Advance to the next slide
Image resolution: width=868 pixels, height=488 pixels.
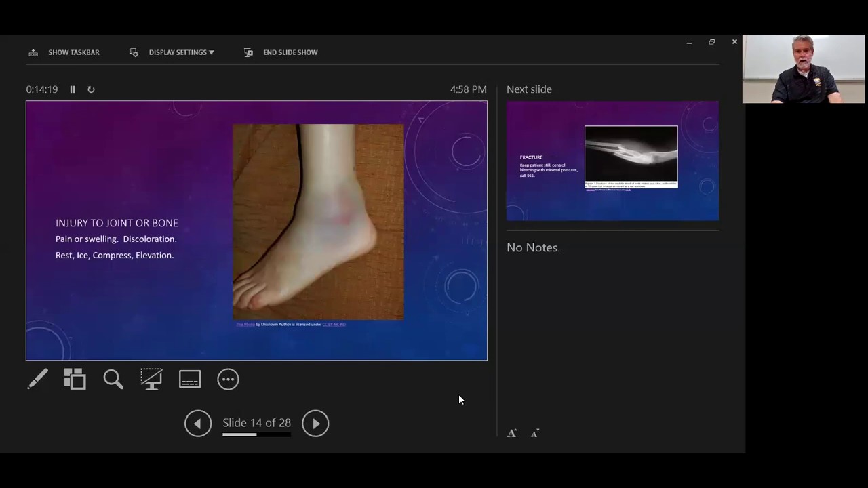pos(315,424)
